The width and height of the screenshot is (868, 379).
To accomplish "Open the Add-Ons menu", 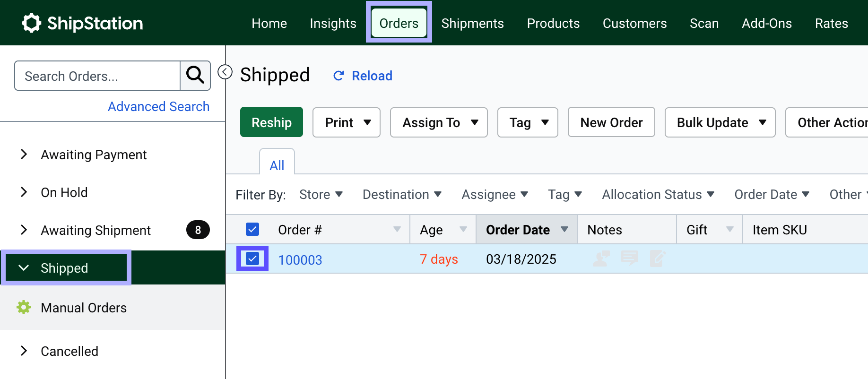I will 766,23.
